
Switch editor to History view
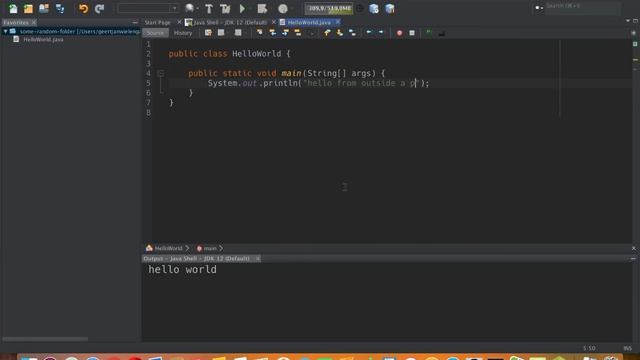coord(183,33)
